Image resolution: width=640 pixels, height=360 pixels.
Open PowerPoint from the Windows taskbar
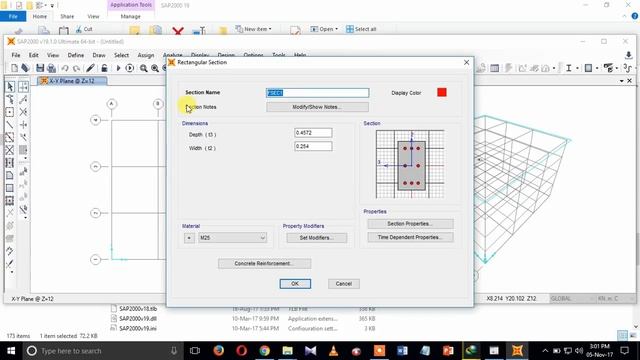[448, 351]
